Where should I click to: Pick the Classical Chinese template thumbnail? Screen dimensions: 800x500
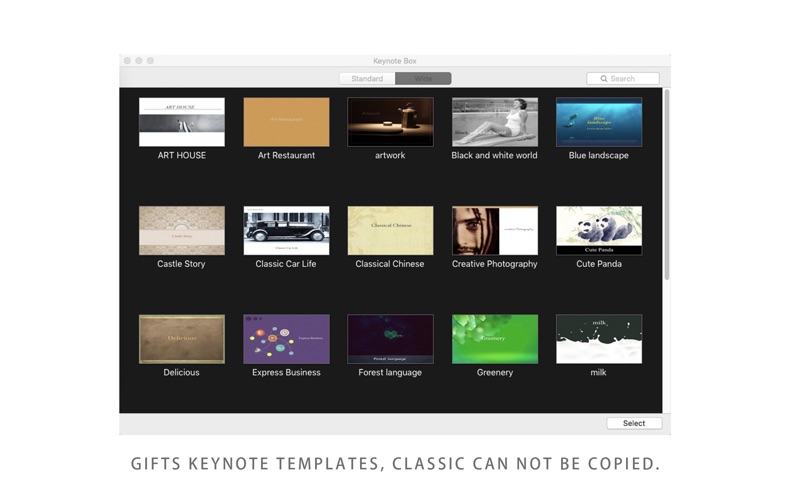coord(390,231)
